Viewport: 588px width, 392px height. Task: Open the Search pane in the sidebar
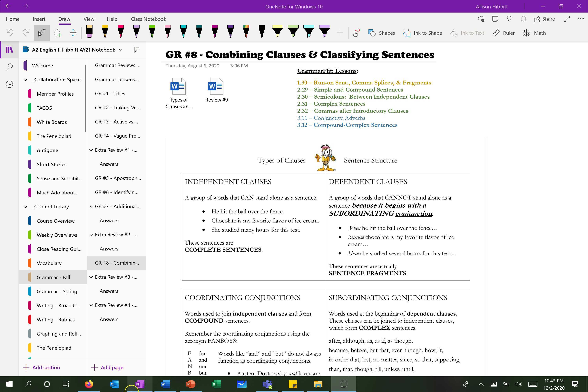point(9,67)
